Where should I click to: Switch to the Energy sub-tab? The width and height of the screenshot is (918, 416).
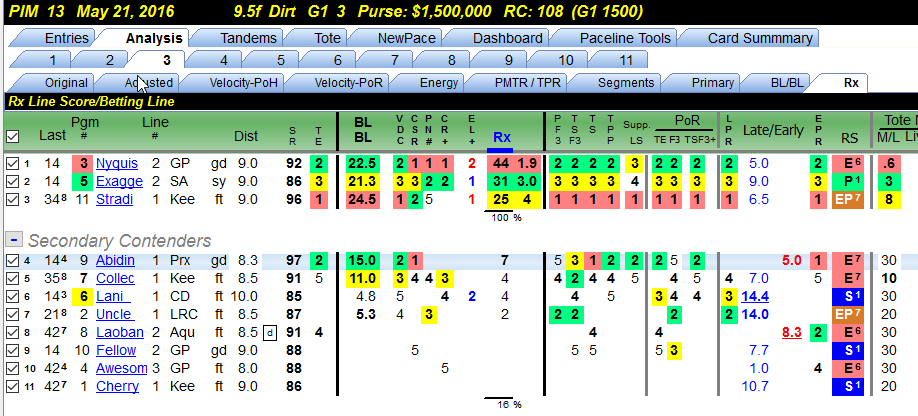(439, 82)
